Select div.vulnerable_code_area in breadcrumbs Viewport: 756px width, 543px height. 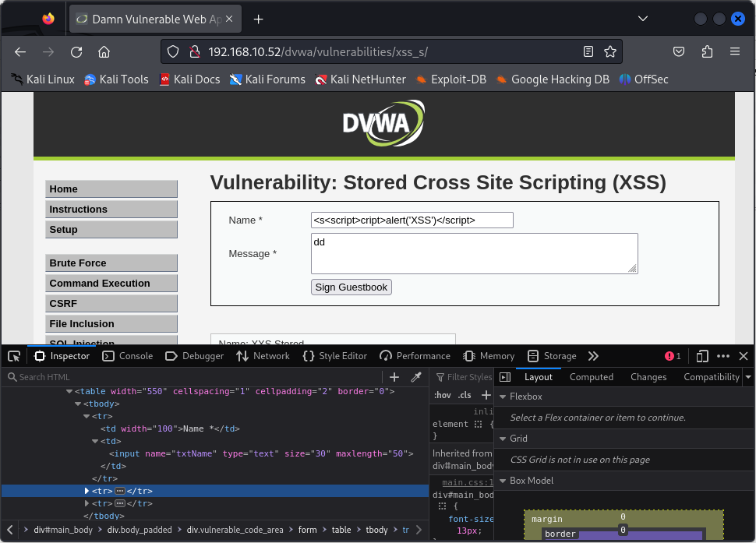pos(235,530)
